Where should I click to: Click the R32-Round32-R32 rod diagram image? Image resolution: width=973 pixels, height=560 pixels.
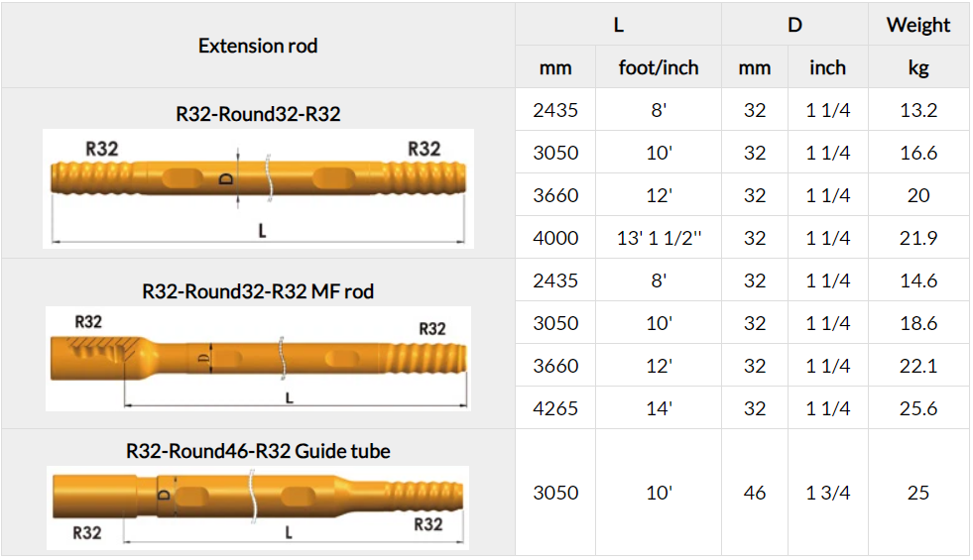[x=258, y=188]
